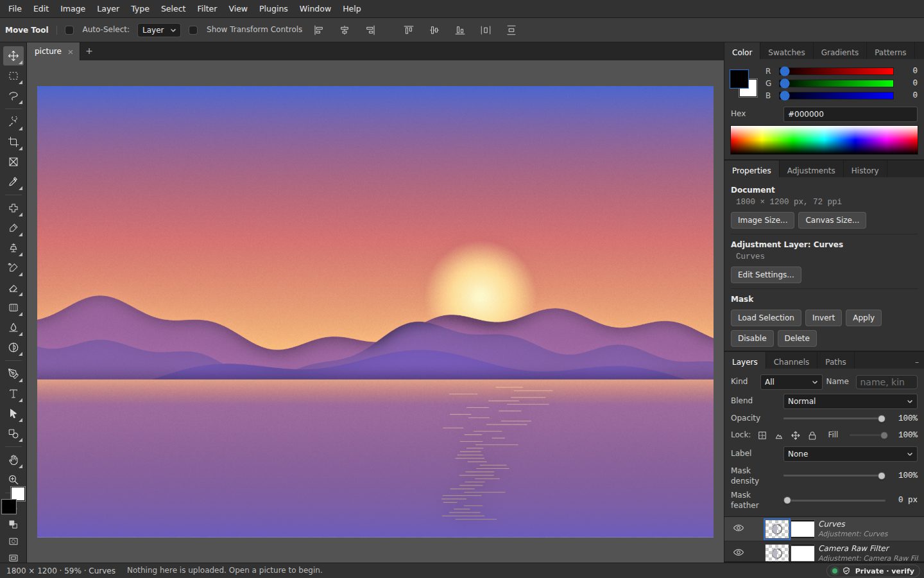Switch to the Channels tab
This screenshot has height=578, width=924.
(791, 362)
